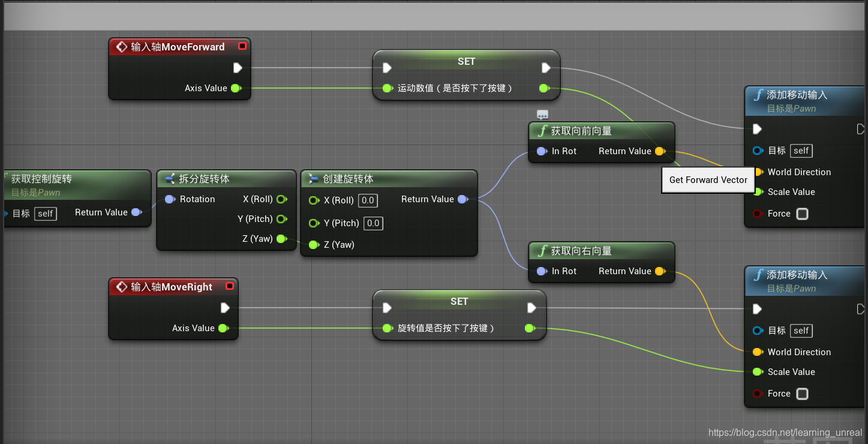Click the 旋转值 input pin on bottom SET node

click(x=388, y=328)
